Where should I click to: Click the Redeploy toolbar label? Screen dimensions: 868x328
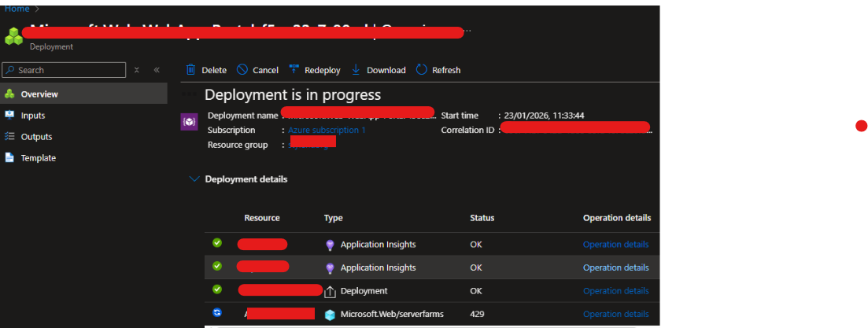point(323,70)
